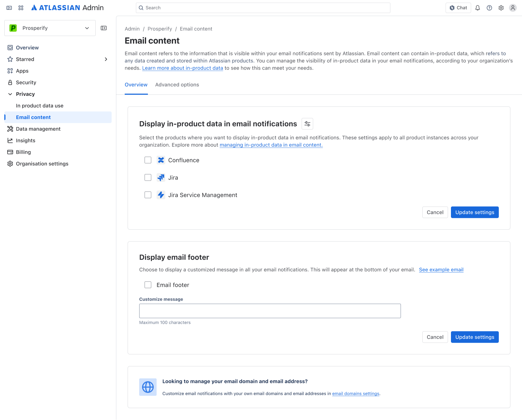The image size is (522, 420).
Task: Click the Apps icon in sidebar
Action: (x=10, y=71)
